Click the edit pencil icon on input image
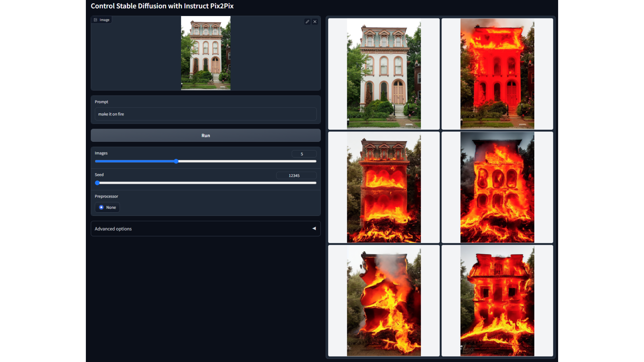The image size is (644, 362). [x=307, y=21]
